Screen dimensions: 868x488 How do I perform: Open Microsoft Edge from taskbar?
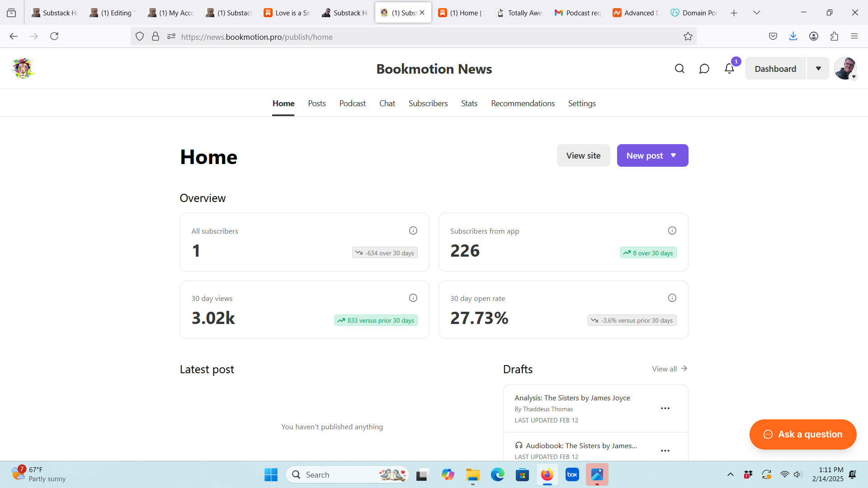click(x=498, y=475)
